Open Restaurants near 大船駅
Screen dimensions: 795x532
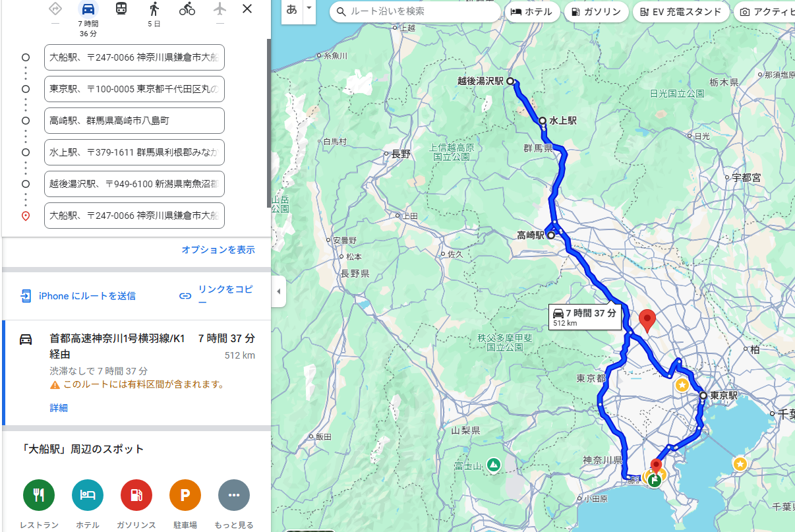point(39,495)
